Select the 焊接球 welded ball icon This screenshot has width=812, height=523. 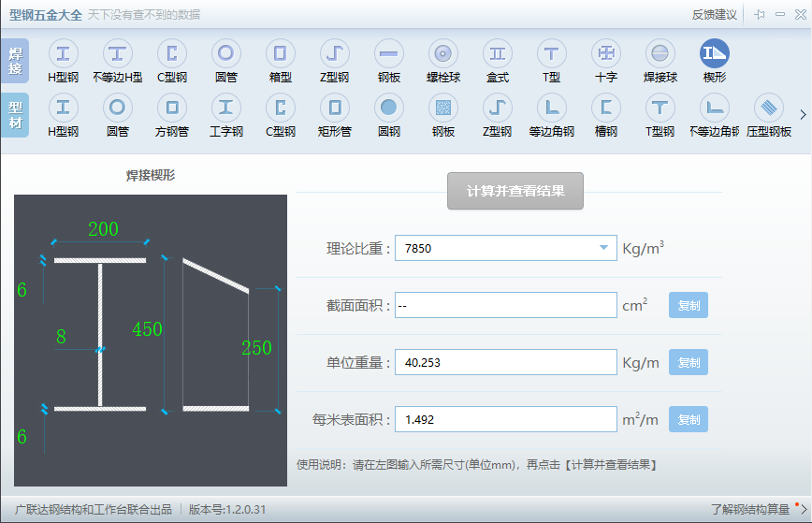(x=660, y=54)
